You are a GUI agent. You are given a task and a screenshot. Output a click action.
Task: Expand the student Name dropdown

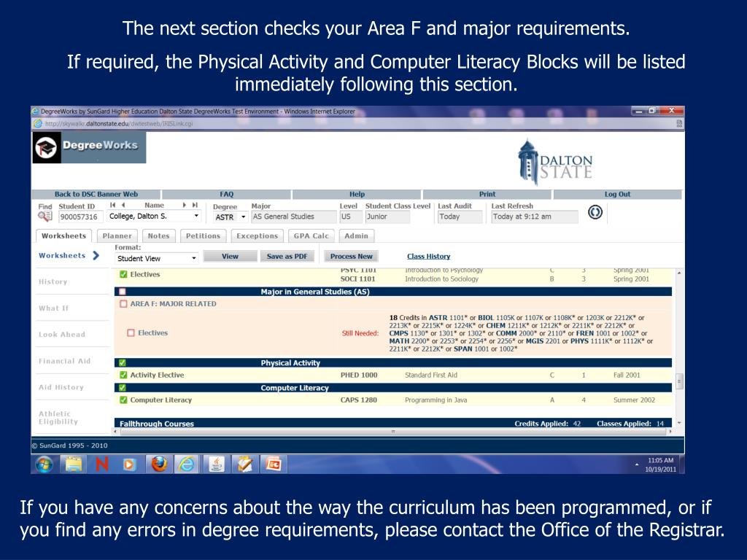[x=196, y=217]
